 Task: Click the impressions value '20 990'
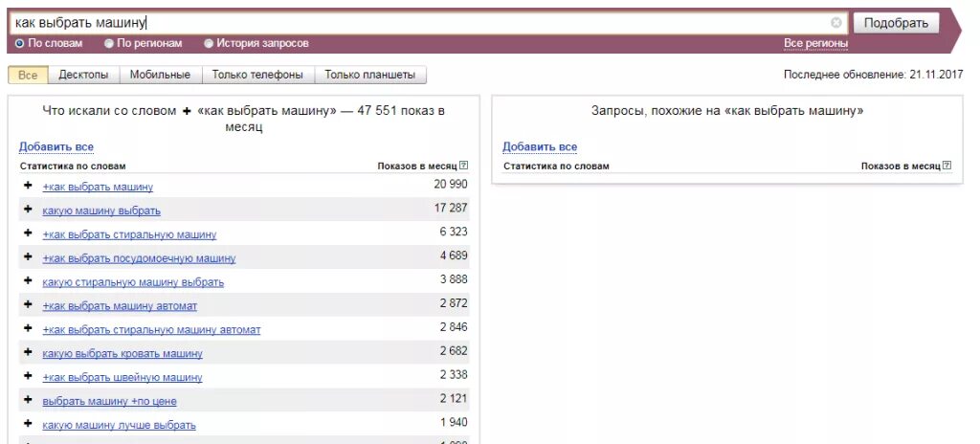tap(451, 184)
